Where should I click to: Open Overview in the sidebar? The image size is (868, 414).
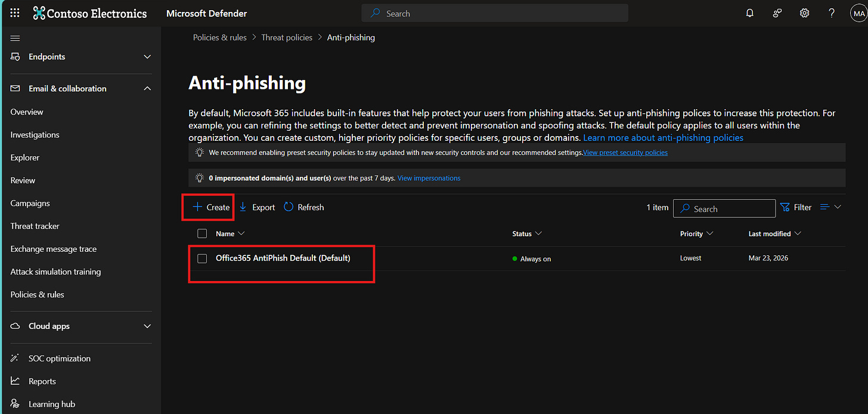[x=27, y=112]
